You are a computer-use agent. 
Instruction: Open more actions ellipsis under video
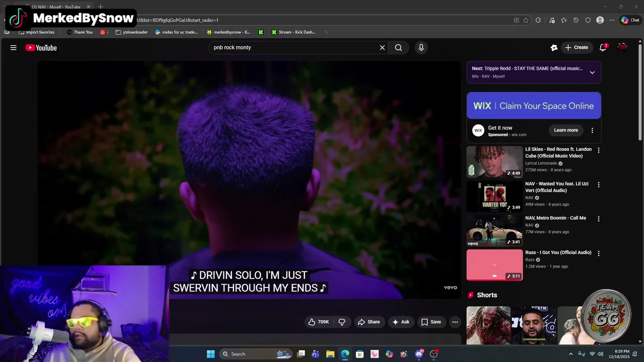pos(455,322)
